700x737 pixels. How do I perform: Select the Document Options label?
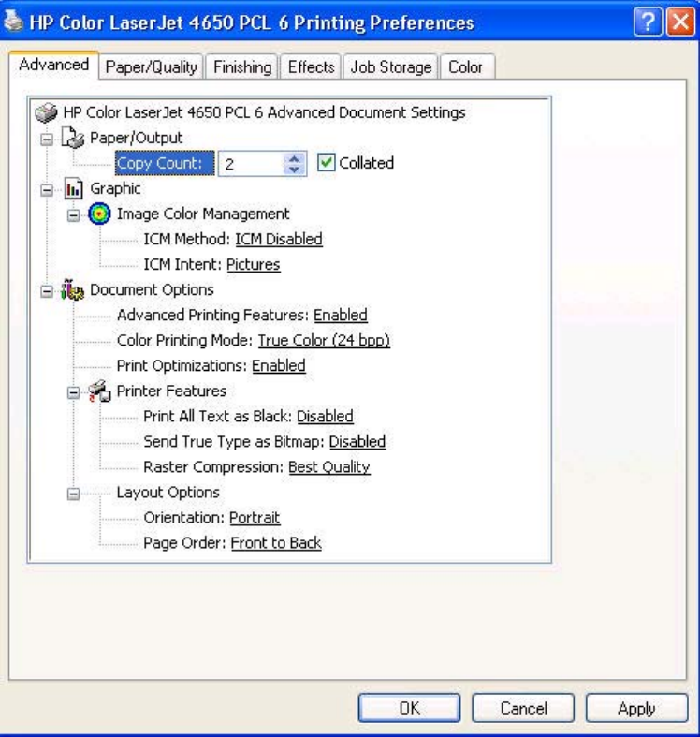pos(152,290)
